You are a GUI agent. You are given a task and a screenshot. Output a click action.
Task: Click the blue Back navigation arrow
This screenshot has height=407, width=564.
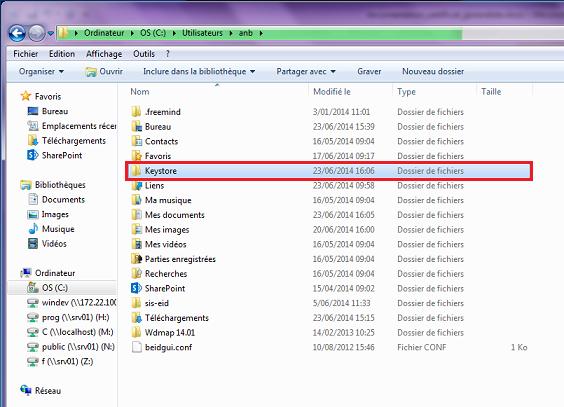17,33
